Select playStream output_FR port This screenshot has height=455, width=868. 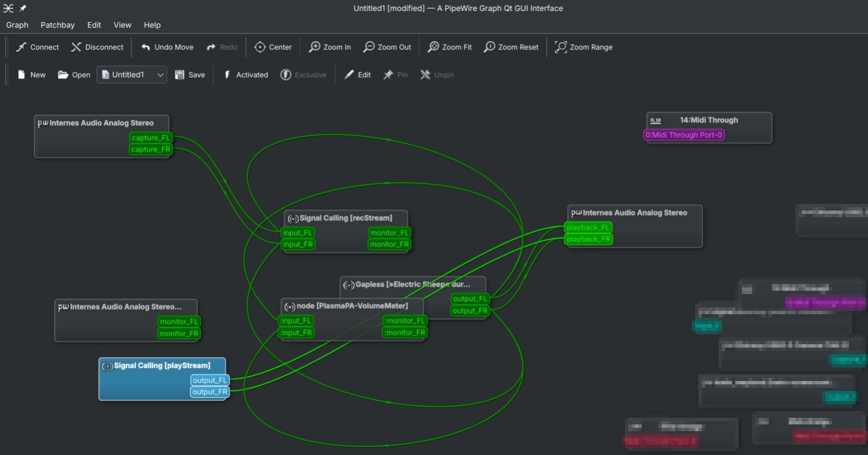pyautogui.click(x=210, y=392)
